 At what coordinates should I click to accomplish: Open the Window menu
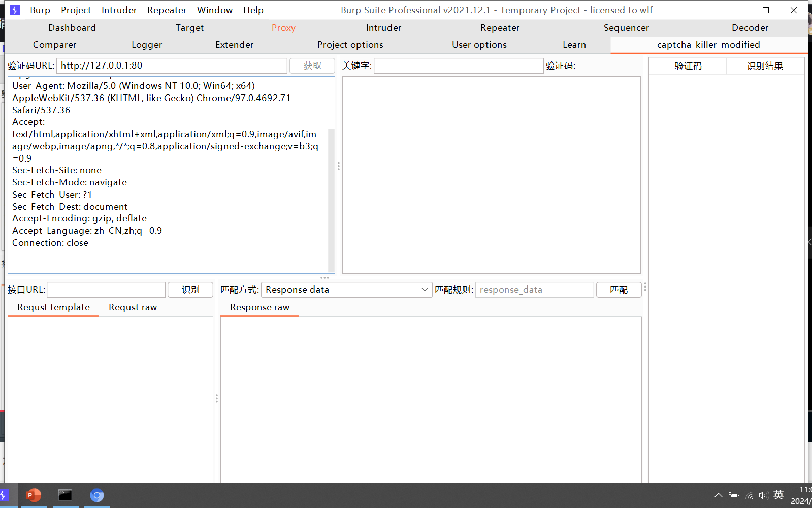[x=214, y=10]
